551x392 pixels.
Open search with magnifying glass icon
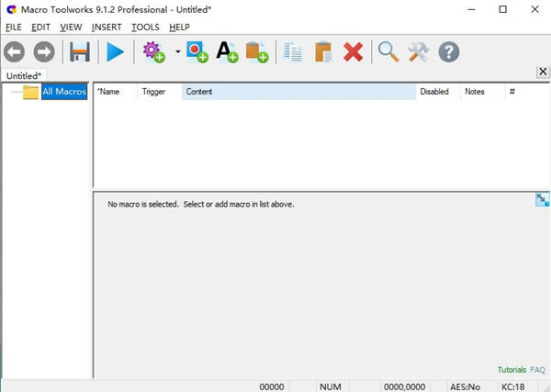pyautogui.click(x=388, y=52)
